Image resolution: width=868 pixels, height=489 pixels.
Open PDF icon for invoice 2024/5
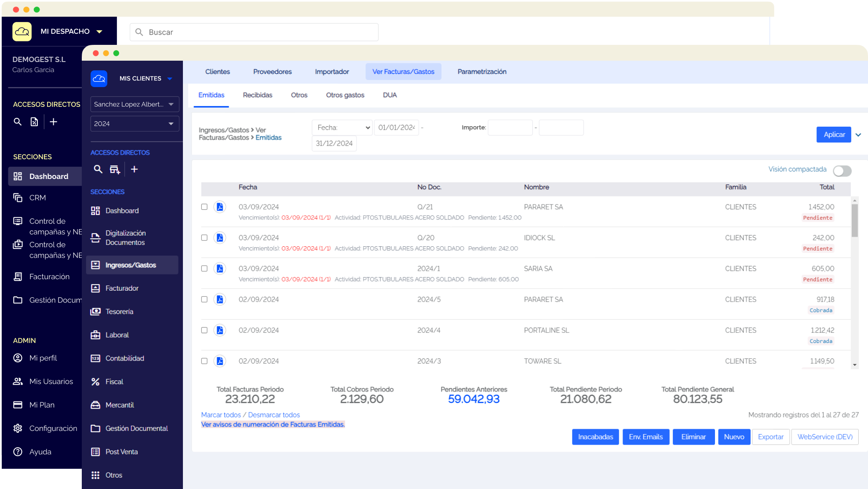[220, 299]
